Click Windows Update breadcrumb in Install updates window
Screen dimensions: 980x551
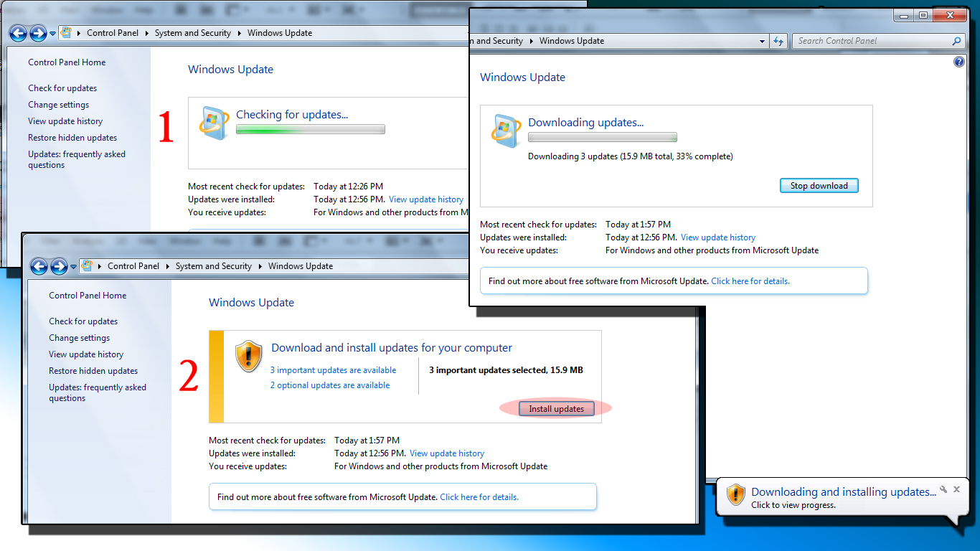tap(301, 266)
